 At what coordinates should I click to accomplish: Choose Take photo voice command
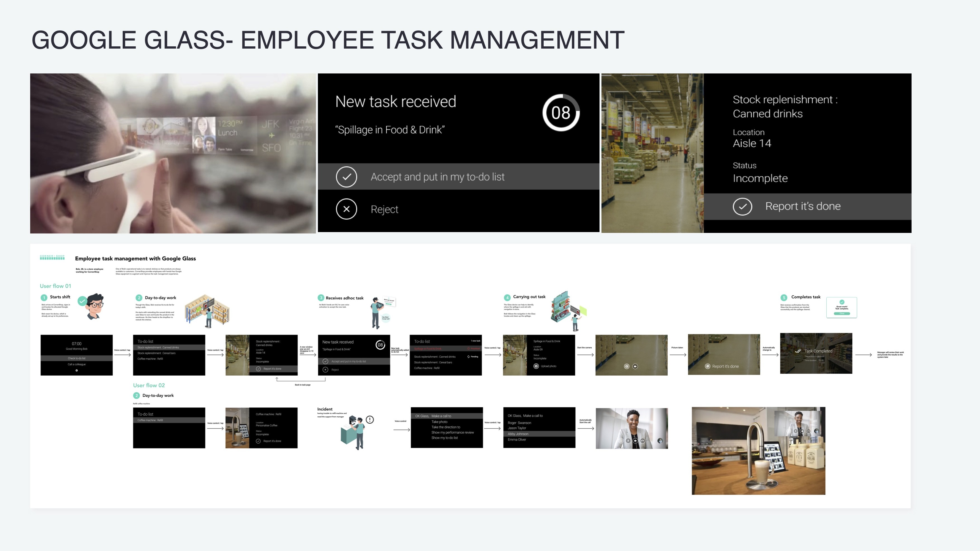[439, 422]
